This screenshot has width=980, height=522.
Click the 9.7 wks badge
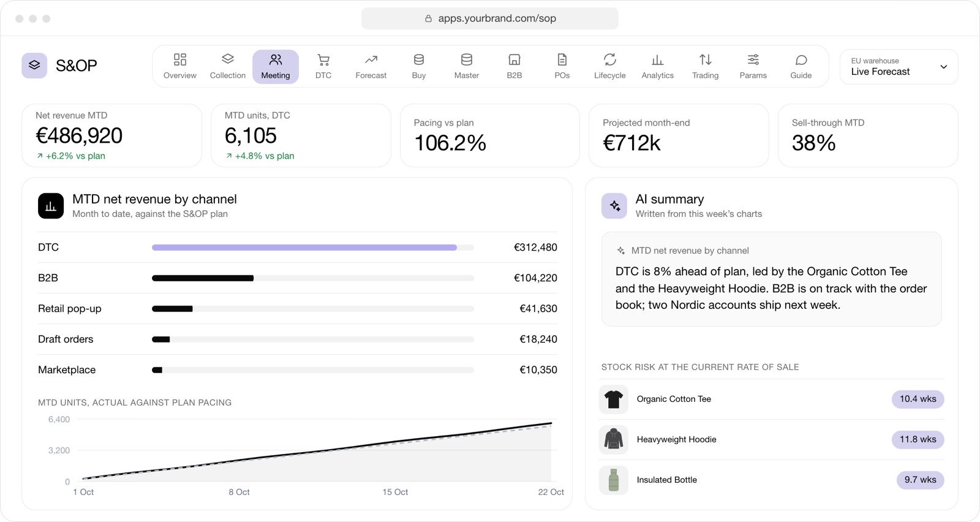(x=920, y=480)
